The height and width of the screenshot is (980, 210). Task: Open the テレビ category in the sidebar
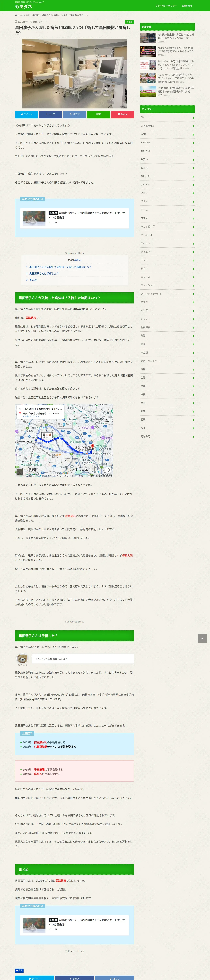click(167, 260)
